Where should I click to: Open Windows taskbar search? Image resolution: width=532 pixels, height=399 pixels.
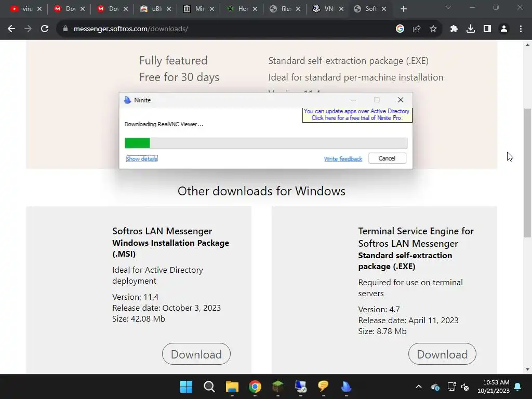[x=209, y=387]
